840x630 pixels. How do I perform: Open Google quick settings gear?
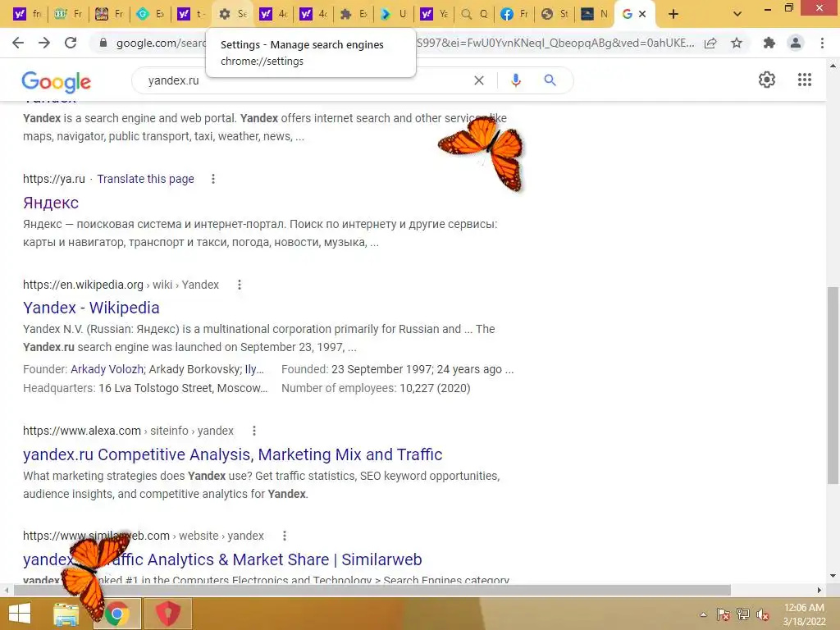pos(767,80)
